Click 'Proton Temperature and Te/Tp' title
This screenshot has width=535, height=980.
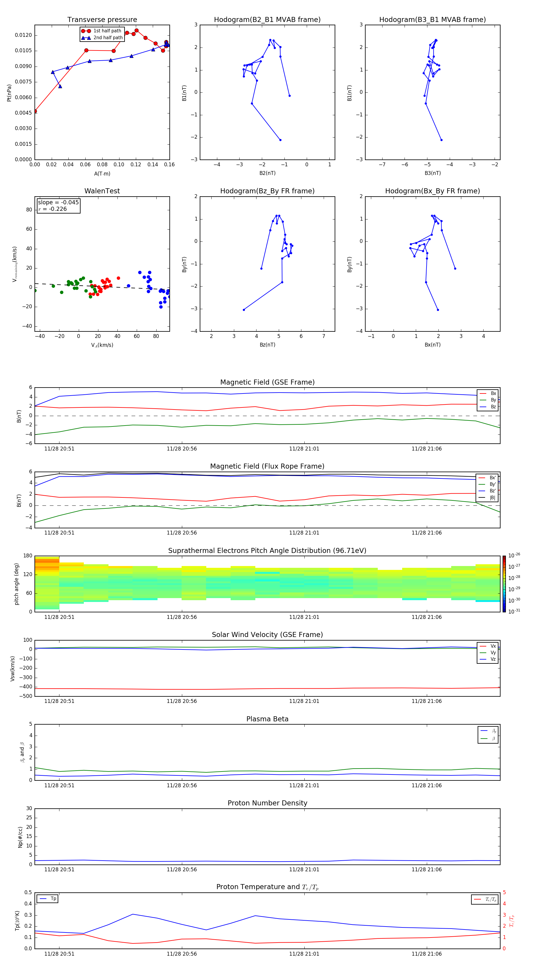tap(267, 887)
